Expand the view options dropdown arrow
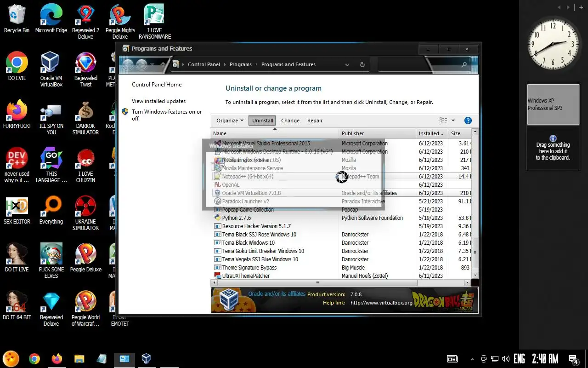Image resolution: width=588 pixels, height=368 pixels. pos(453,121)
